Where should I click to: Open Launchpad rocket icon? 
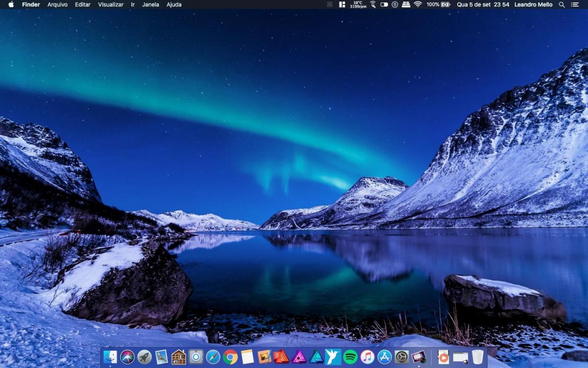tap(145, 357)
